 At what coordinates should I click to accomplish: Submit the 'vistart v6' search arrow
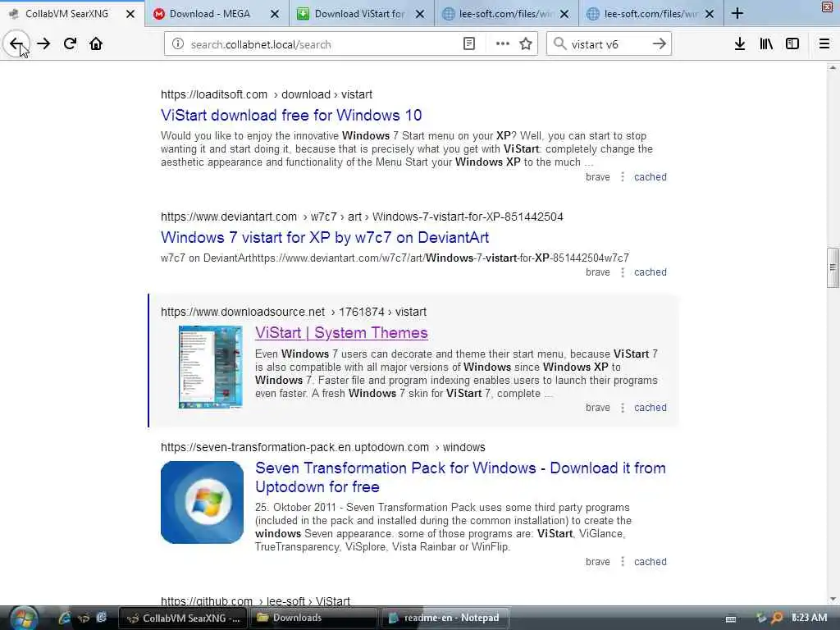coord(660,44)
